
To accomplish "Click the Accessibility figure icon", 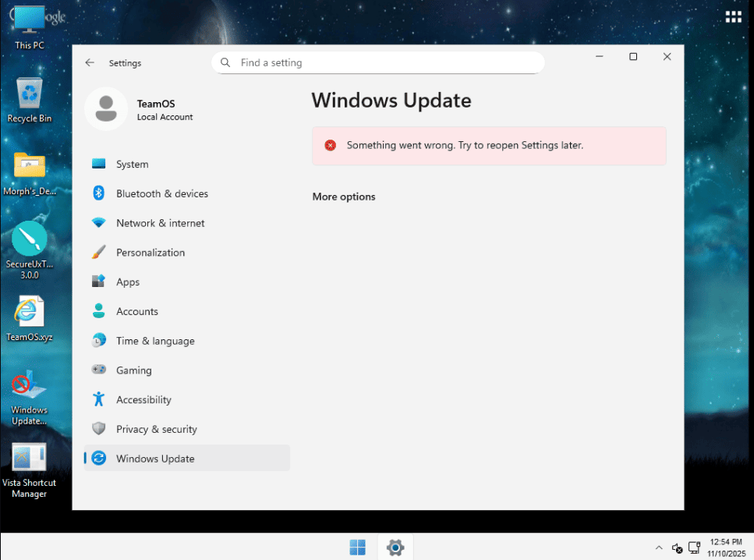I will click(x=98, y=399).
